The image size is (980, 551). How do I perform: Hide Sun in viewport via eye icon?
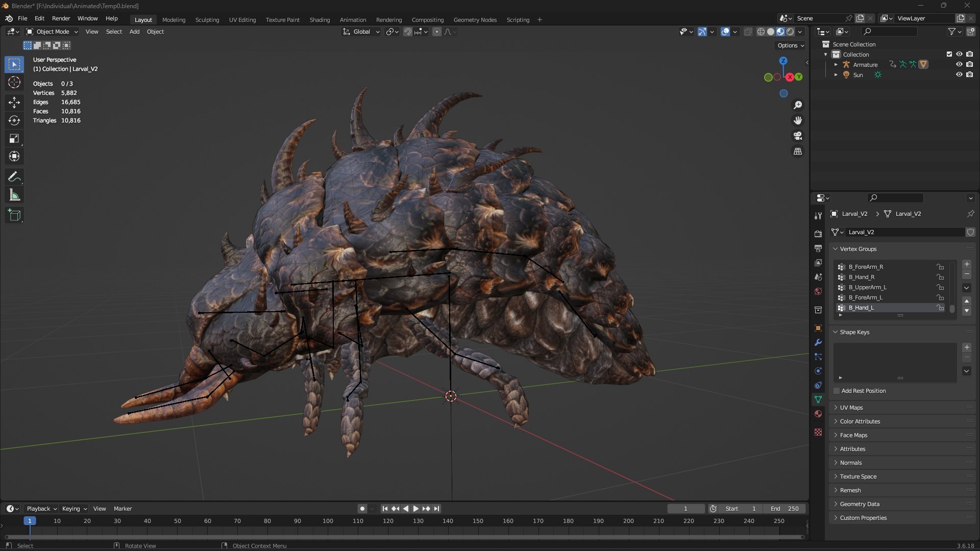[959, 74]
